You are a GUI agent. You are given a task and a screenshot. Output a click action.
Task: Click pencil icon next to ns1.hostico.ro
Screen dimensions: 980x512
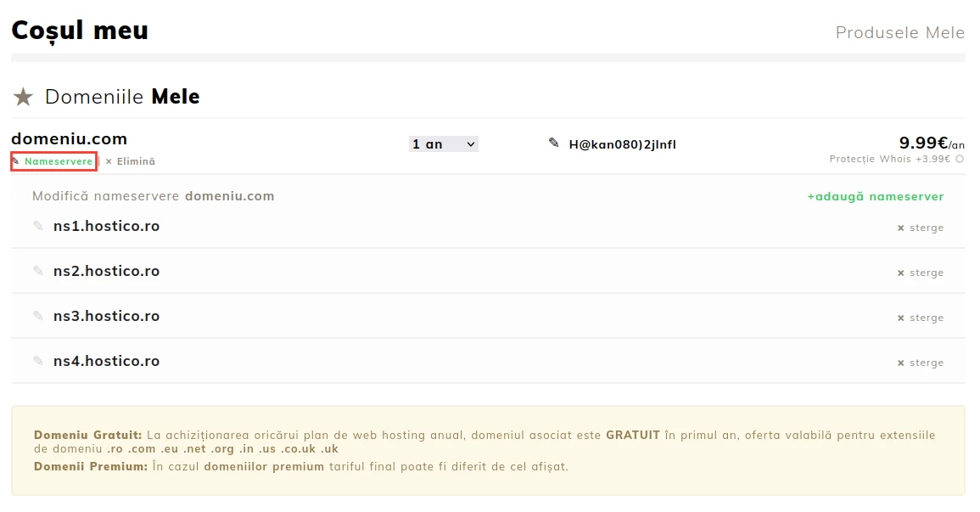38,226
